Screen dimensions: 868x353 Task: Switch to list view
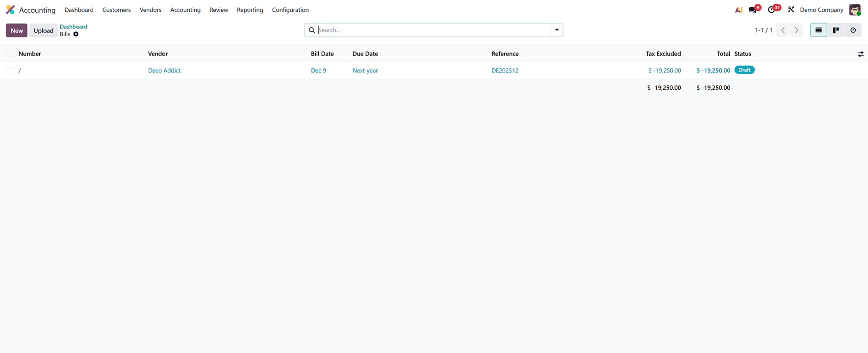coord(818,30)
